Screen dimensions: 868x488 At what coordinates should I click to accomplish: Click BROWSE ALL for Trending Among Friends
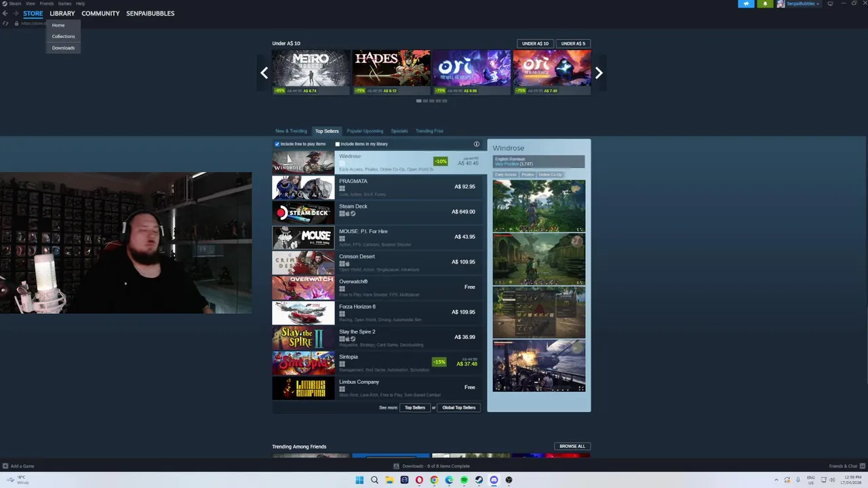pos(572,447)
